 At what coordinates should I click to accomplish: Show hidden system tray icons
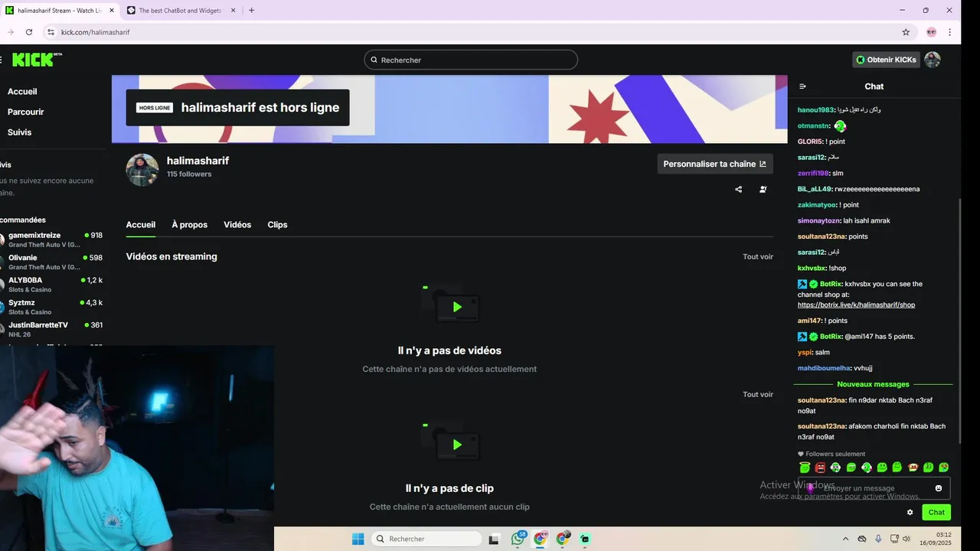(845, 539)
